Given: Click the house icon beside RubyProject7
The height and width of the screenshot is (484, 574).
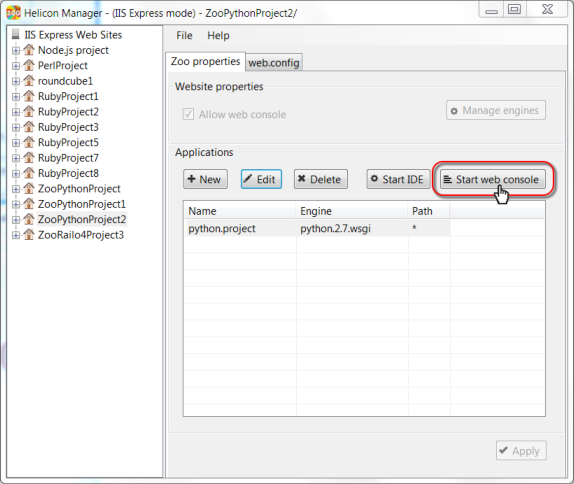Looking at the screenshot, I should pyautogui.click(x=29, y=157).
